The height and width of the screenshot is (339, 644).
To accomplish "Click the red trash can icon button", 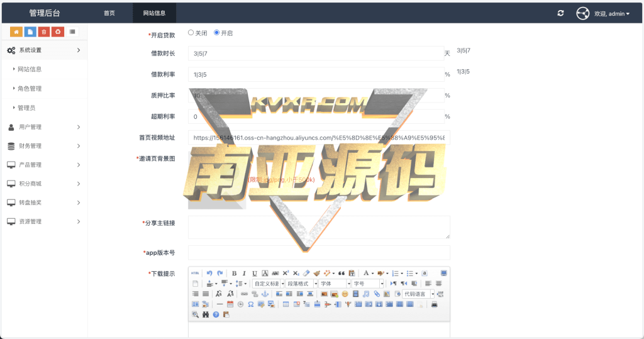I will click(x=44, y=32).
